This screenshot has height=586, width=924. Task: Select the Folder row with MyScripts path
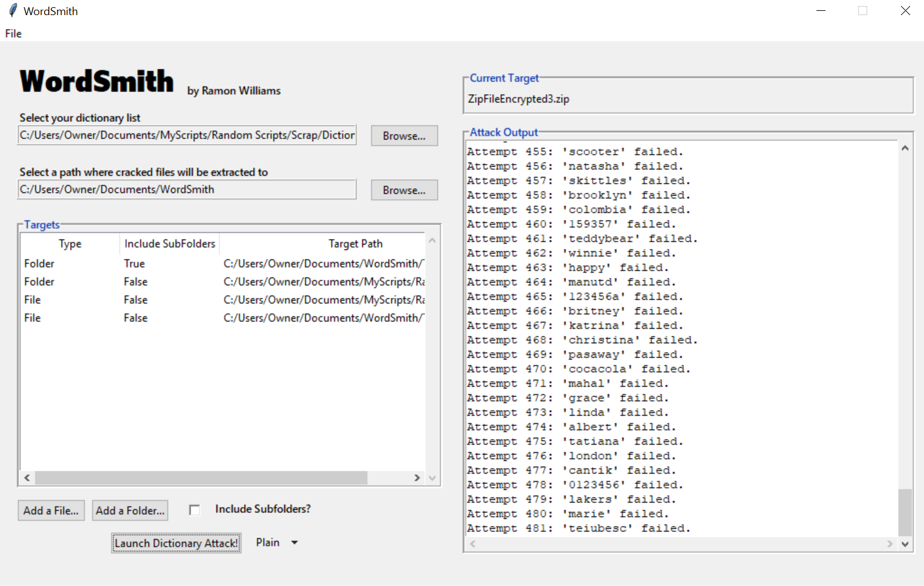pos(223,282)
